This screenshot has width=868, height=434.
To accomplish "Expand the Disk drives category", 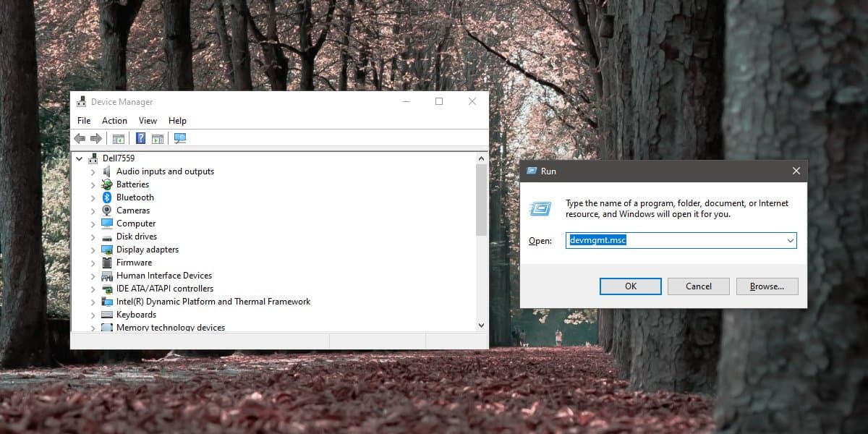I will (93, 237).
